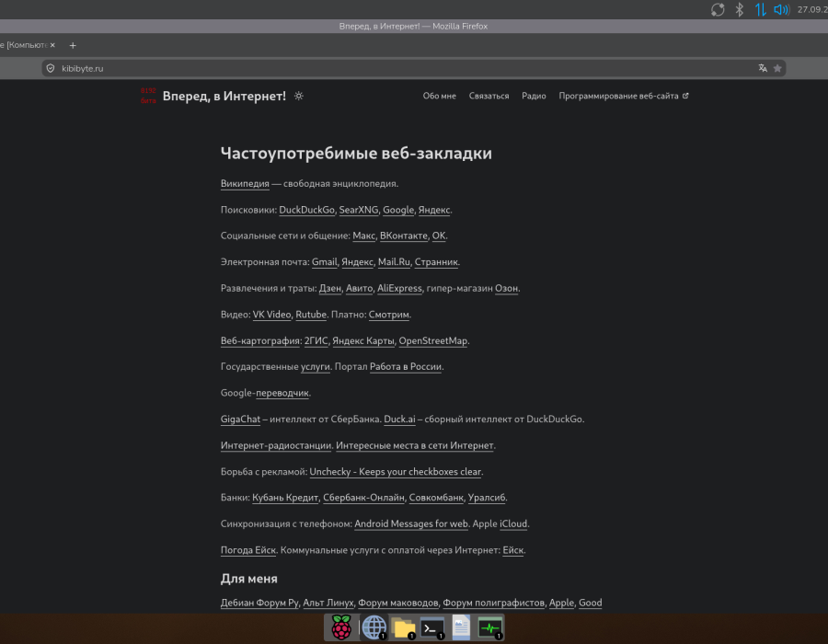Open the DuckDuckGo search link
The height and width of the screenshot is (644, 828).
click(306, 210)
